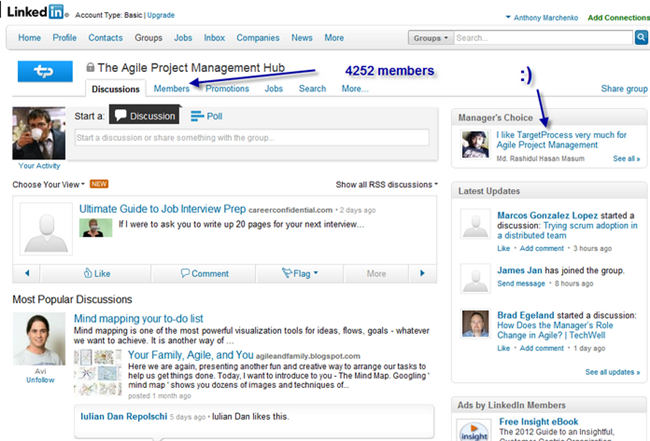The image size is (650, 441).
Task: Click See all updates link
Action: (612, 372)
